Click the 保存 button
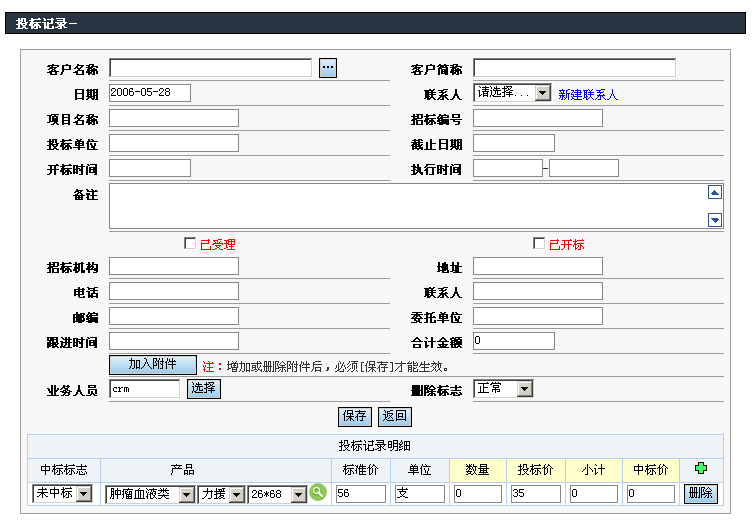Viewport: 756px width, 522px height. click(354, 416)
